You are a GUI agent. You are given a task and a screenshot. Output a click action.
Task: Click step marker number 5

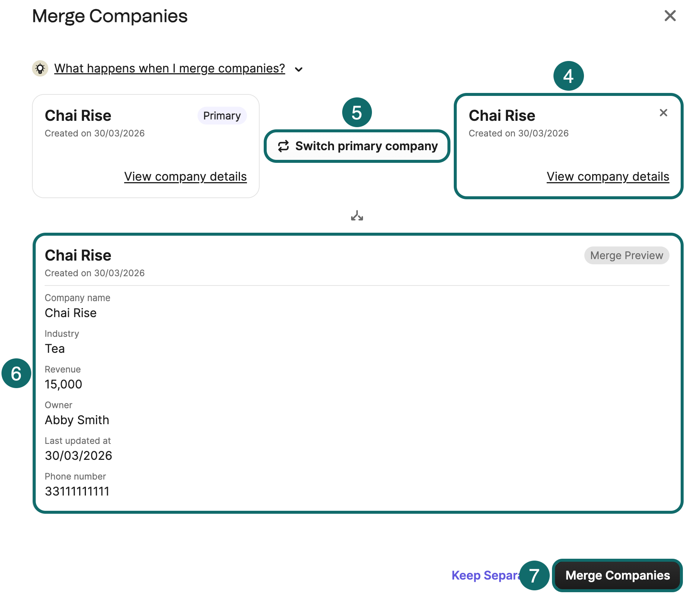click(x=357, y=112)
